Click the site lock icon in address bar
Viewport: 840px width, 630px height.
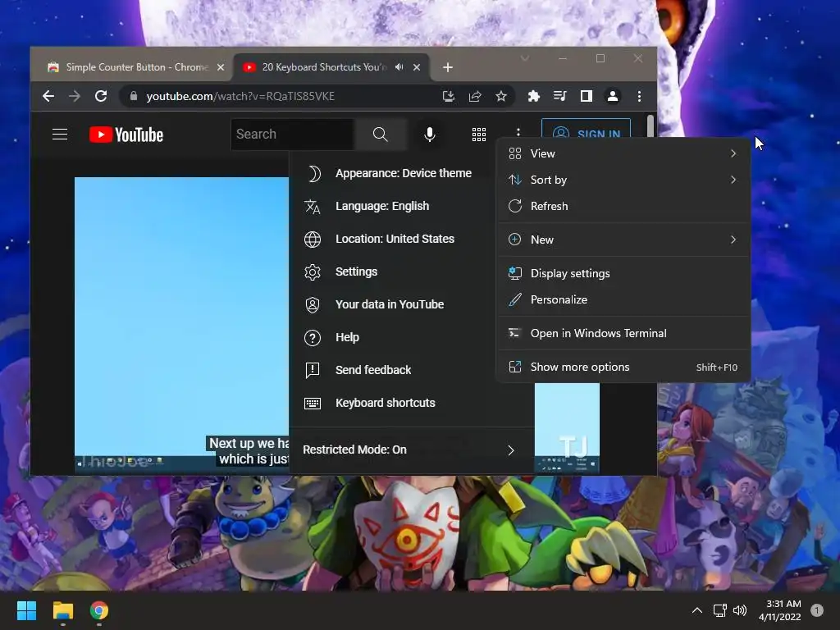click(134, 97)
